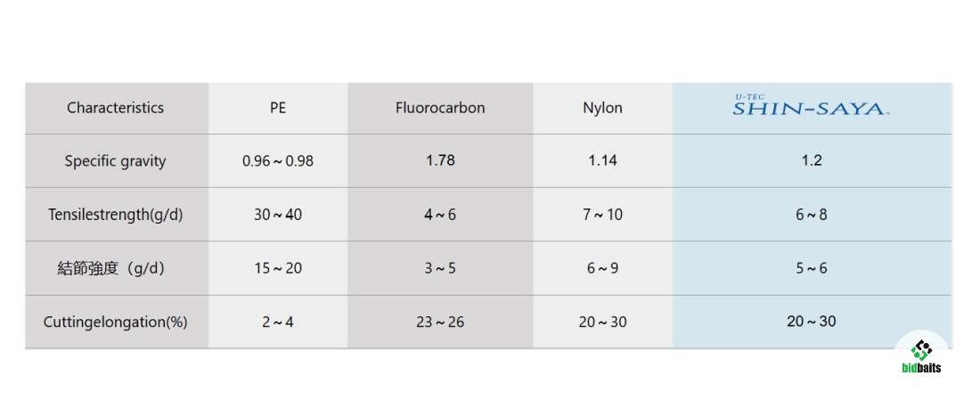980x417 pixels.
Task: Click the Nylon specific gravity value 1.14
Action: coord(602,161)
